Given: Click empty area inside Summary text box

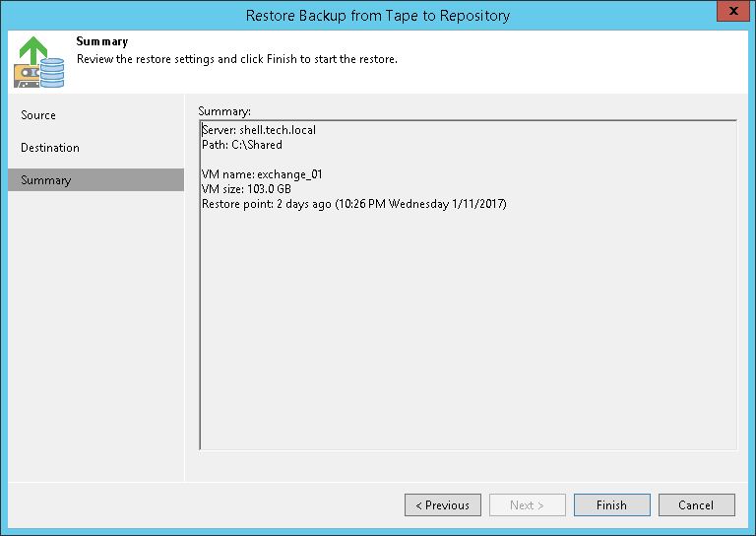Looking at the screenshot, I should click(468, 335).
